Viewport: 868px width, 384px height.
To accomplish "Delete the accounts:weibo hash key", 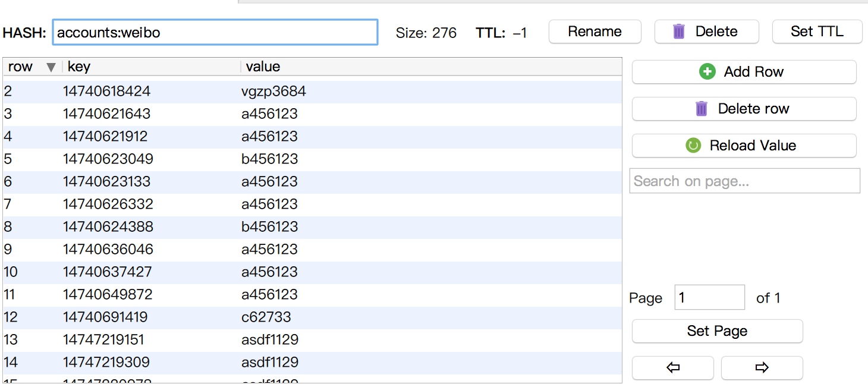I will [707, 32].
